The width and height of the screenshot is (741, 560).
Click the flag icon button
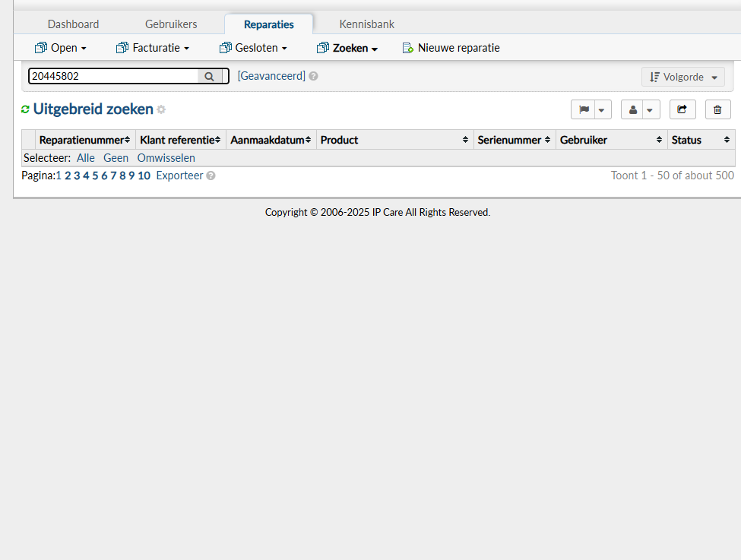point(583,109)
